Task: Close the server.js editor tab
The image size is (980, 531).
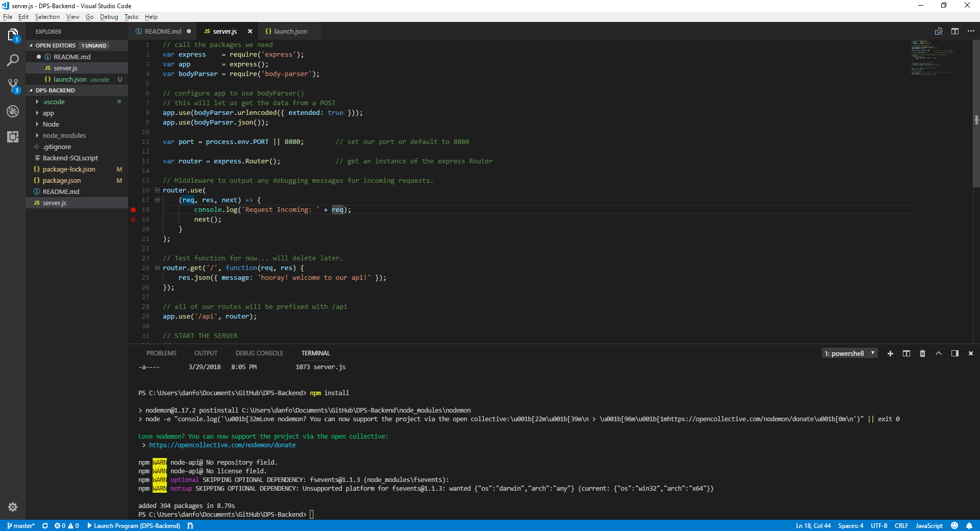Action: point(250,31)
